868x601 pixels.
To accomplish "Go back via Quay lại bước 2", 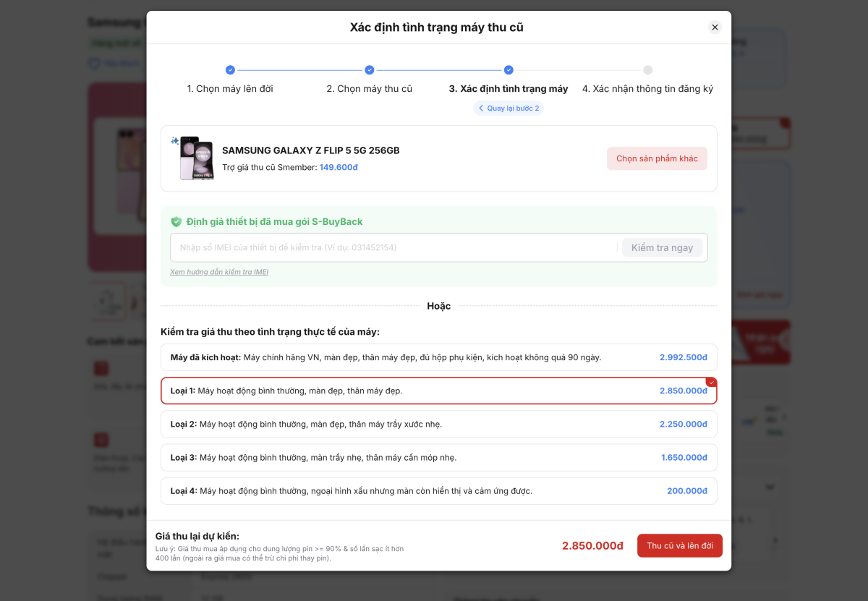I will click(x=509, y=108).
